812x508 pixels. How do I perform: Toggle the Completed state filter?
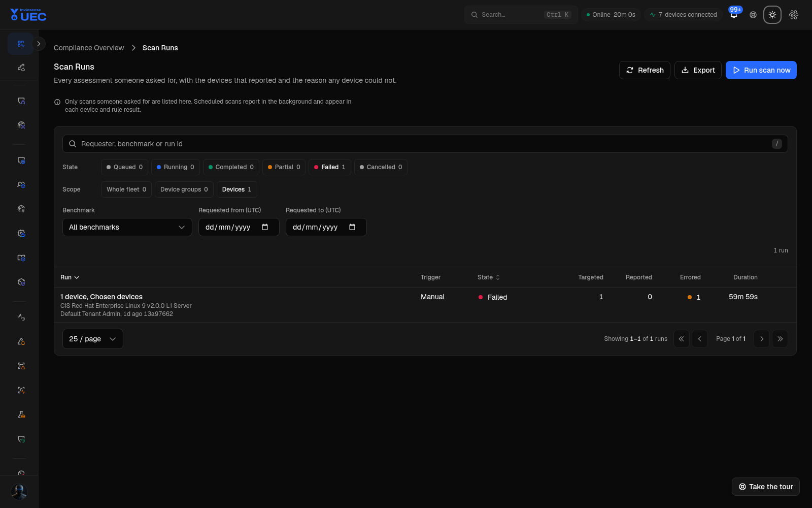[x=231, y=167]
